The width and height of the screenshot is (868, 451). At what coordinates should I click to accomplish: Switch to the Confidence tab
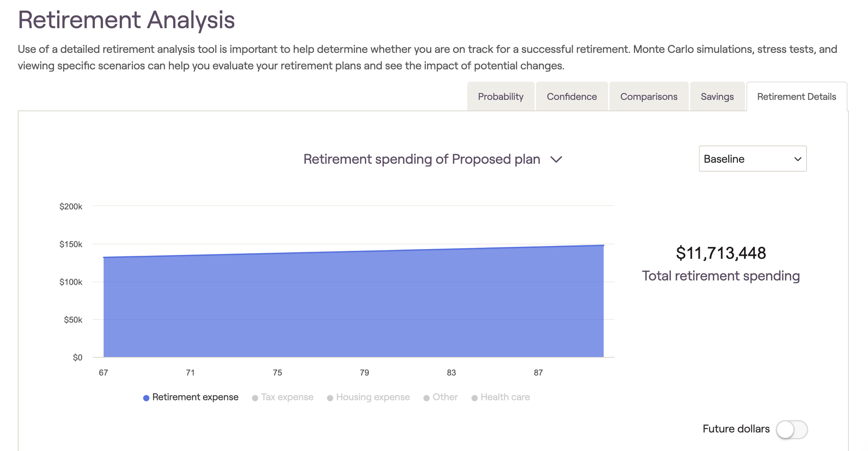click(x=572, y=96)
